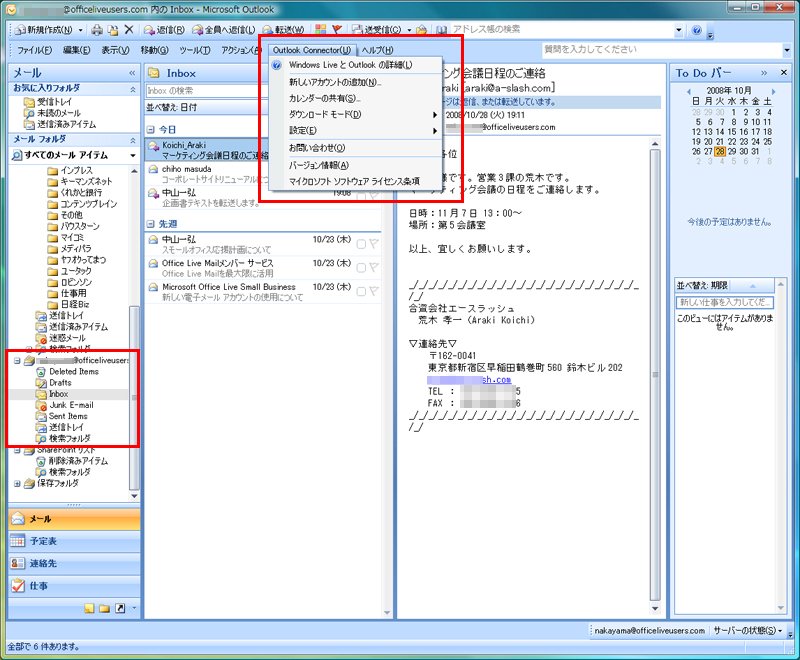Open the 日経Biz folder
Screen dimensions: 800x660
pyautogui.click(x=74, y=304)
